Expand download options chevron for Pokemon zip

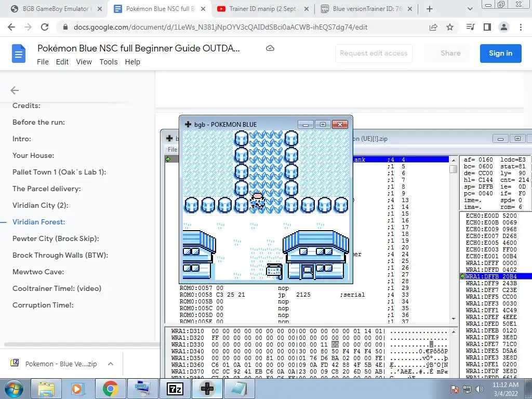111,364
